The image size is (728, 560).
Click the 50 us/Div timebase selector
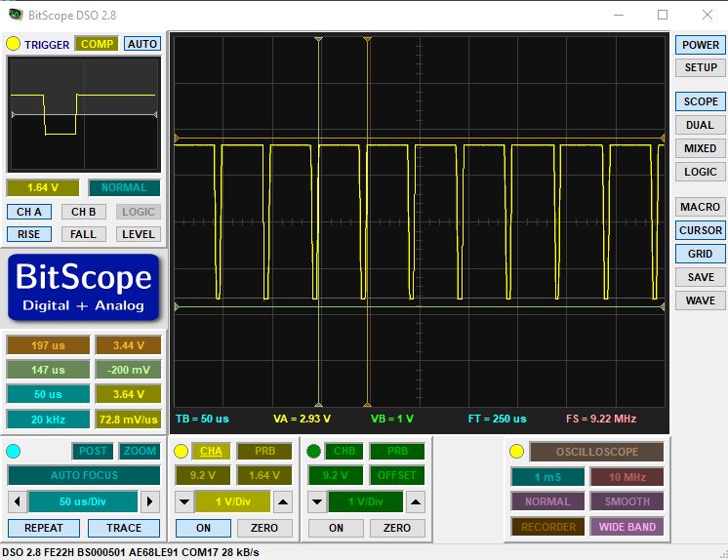click(83, 501)
